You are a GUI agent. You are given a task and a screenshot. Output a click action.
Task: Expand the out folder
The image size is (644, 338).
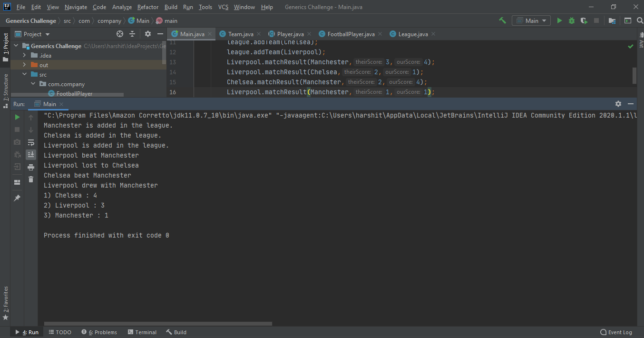point(24,65)
